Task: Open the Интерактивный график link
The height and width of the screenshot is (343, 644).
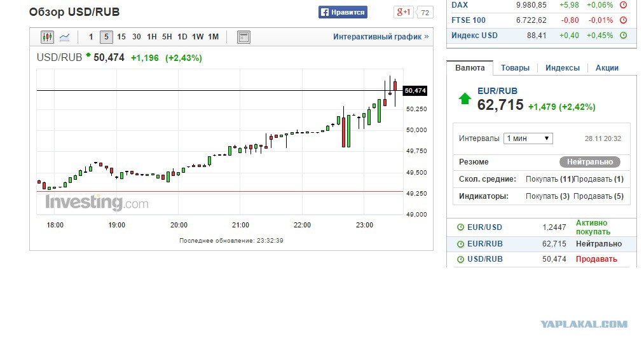Action: 381,37
